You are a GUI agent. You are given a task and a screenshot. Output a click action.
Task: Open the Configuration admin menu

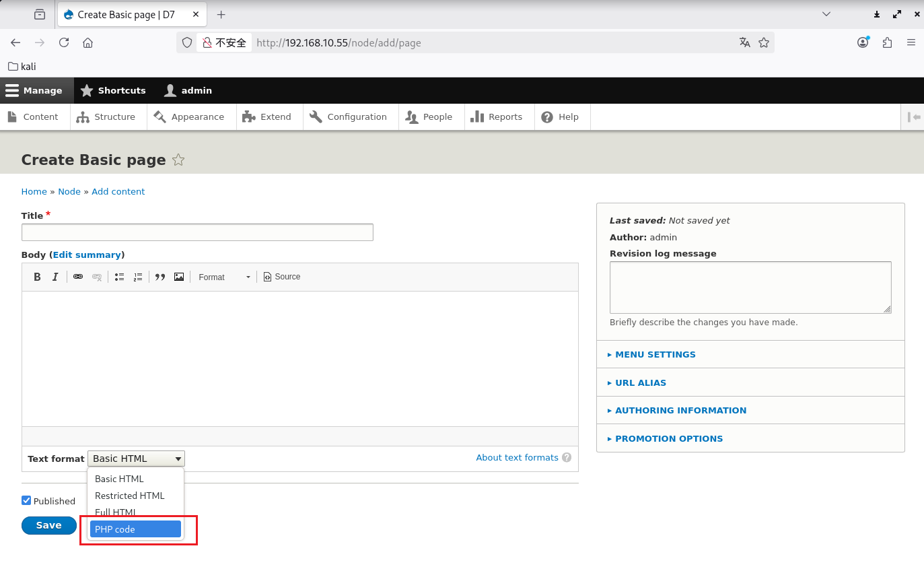(349, 116)
